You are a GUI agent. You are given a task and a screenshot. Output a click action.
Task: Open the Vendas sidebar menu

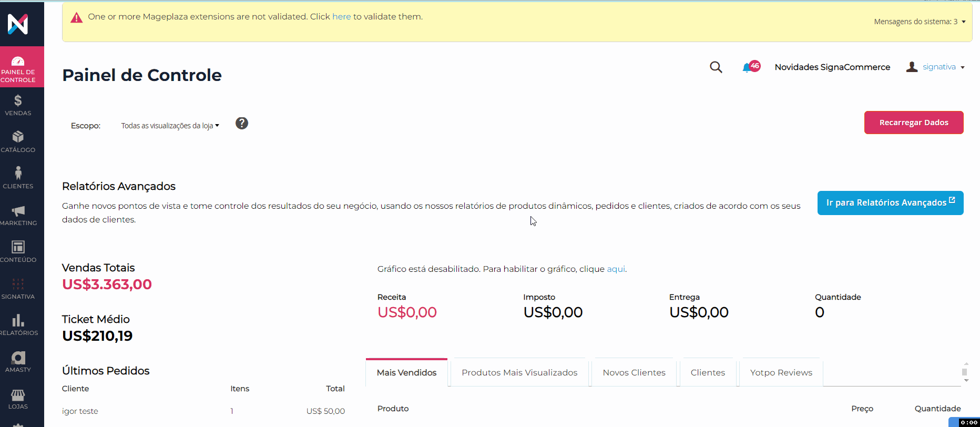pyautogui.click(x=18, y=105)
